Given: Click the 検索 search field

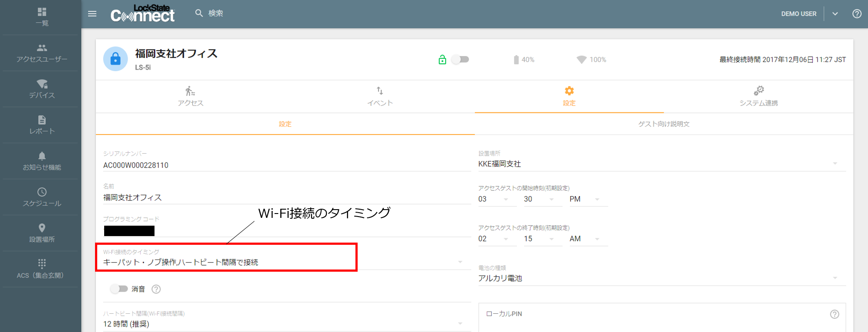Looking at the screenshot, I should click(x=216, y=13).
